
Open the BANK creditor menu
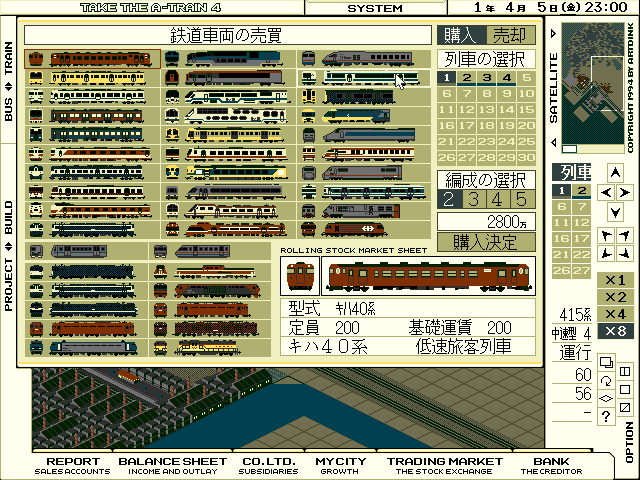[x=545, y=466]
